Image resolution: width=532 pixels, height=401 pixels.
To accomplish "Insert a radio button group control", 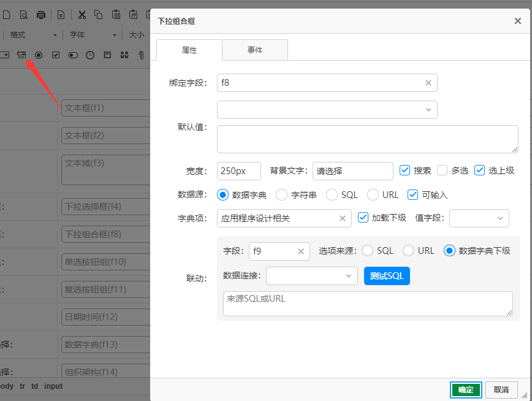I will [x=39, y=55].
